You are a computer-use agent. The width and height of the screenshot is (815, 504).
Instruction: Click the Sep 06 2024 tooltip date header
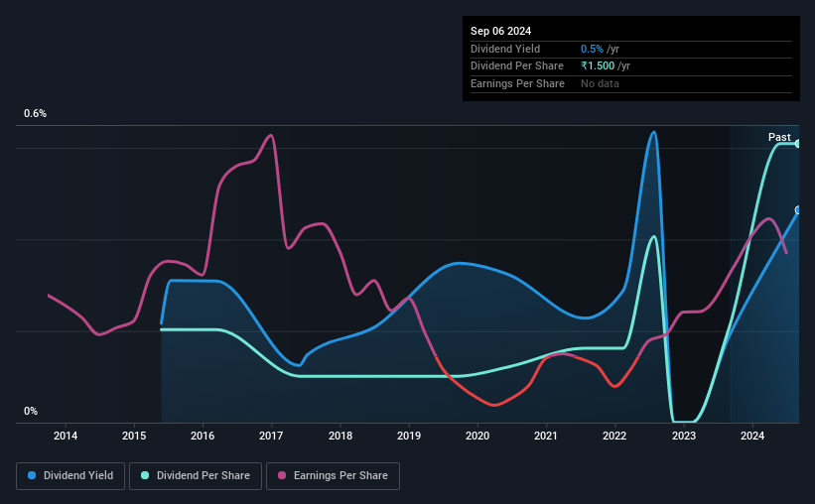pos(500,31)
